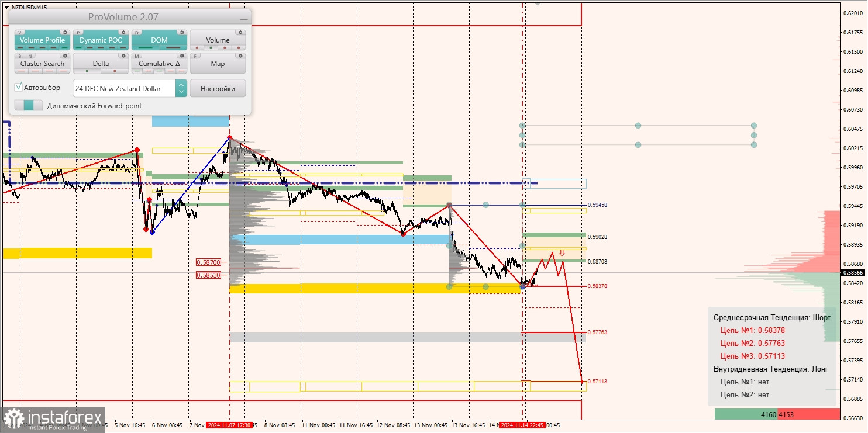Open Cumulative Δ gear settings
This screenshot has height=433, width=868.
click(182, 56)
